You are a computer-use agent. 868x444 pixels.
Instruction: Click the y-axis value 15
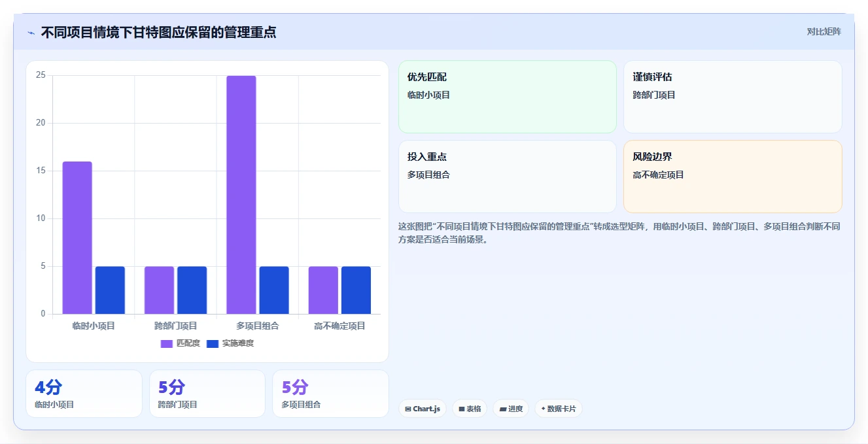pos(41,171)
